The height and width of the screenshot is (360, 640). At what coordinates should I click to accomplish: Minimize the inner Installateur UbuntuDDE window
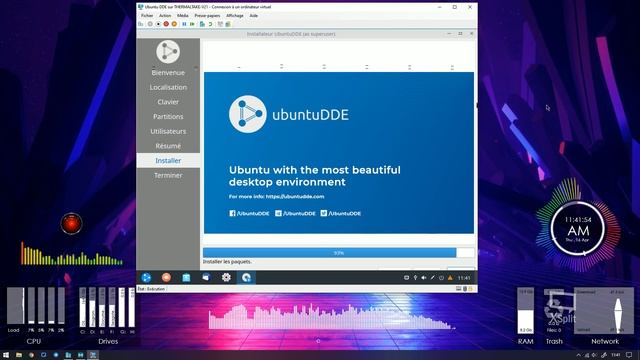(449, 34)
